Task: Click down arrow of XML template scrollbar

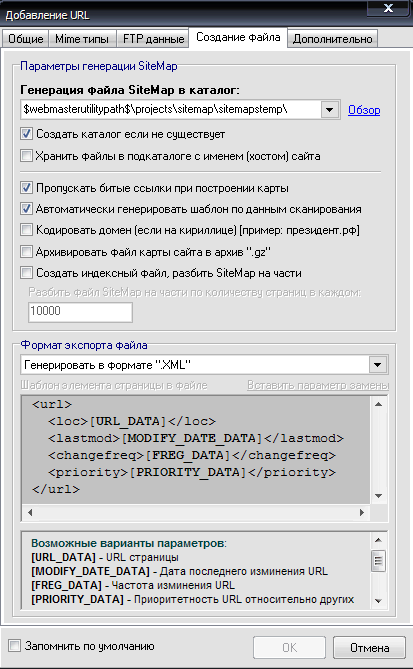Action: [x=378, y=496]
